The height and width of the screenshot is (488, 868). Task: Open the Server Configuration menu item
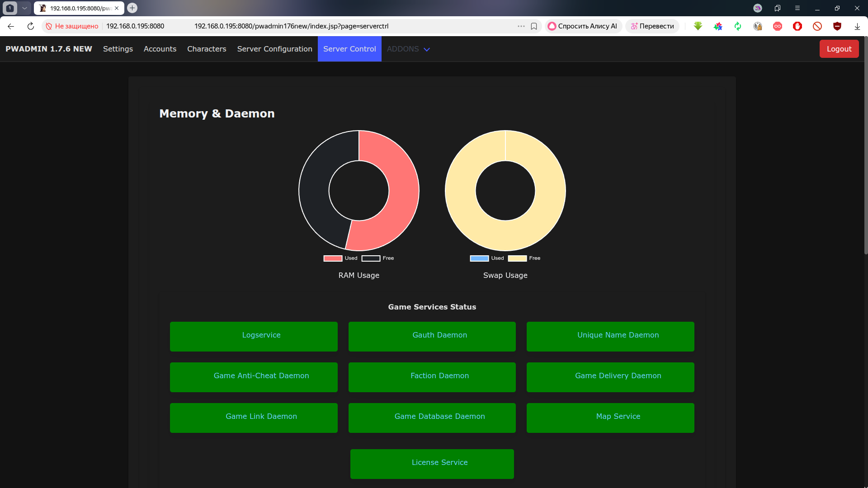[x=274, y=49]
